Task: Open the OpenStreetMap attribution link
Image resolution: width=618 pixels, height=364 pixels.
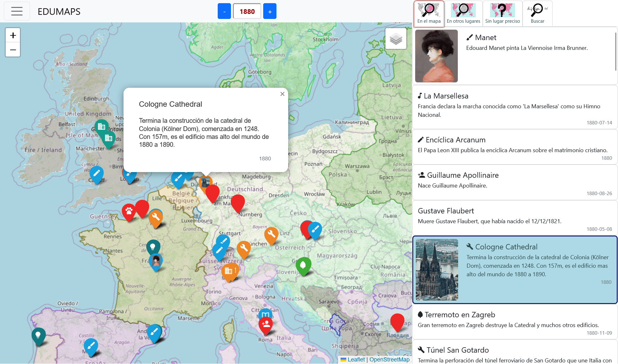Action: [389, 360]
